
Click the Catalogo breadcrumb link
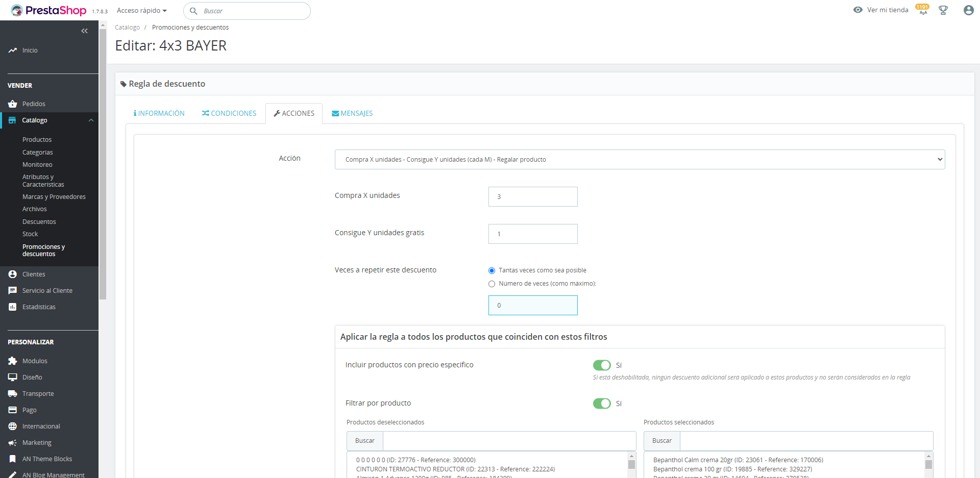(x=127, y=28)
